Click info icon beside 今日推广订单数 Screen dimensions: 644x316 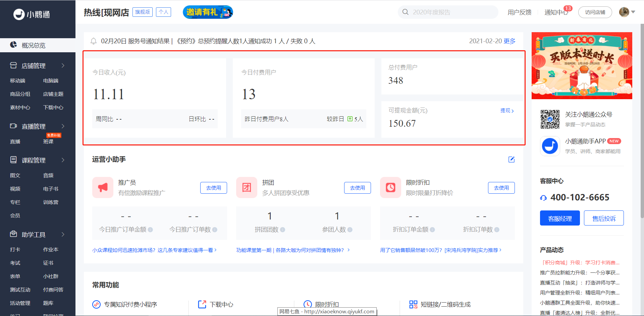(215, 230)
